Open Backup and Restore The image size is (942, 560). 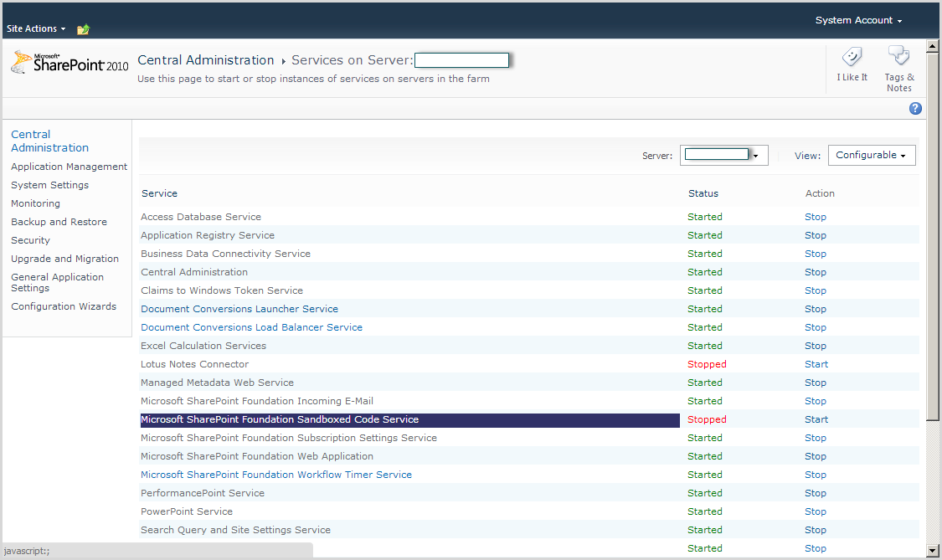pyautogui.click(x=59, y=222)
